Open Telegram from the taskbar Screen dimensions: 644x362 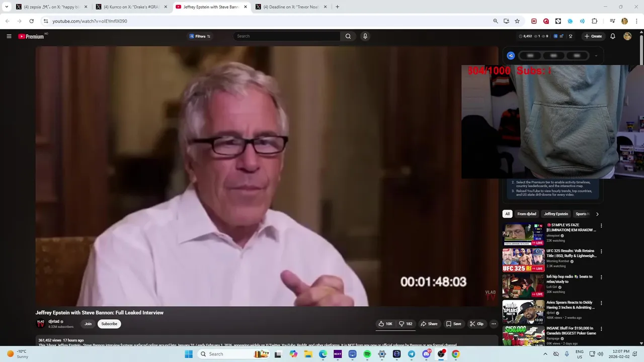click(412, 354)
